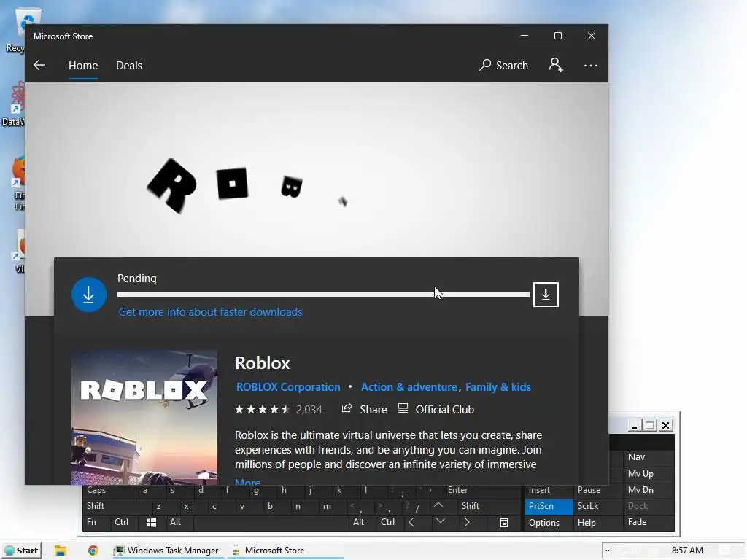Click the star rating 2,034 reviews
The image size is (747, 560).
pyautogui.click(x=278, y=410)
